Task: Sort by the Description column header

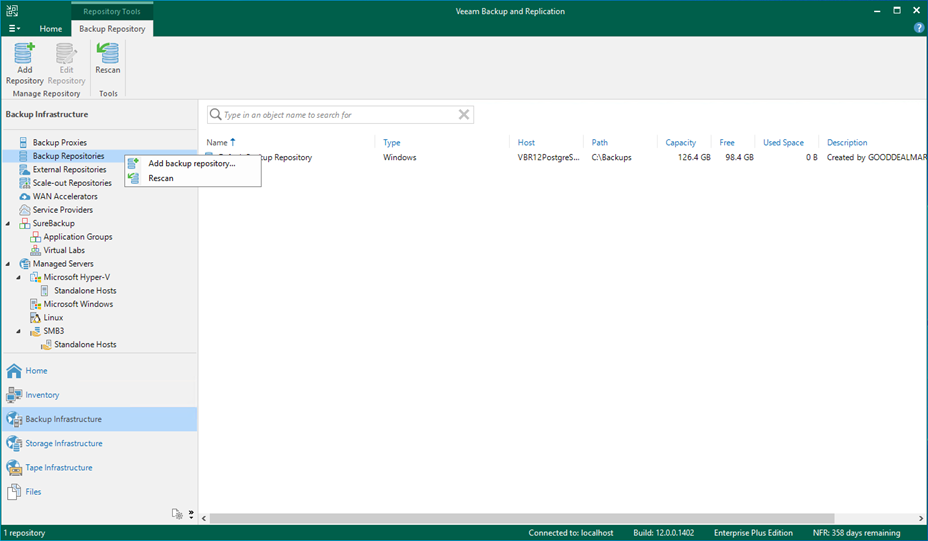Action: (847, 143)
